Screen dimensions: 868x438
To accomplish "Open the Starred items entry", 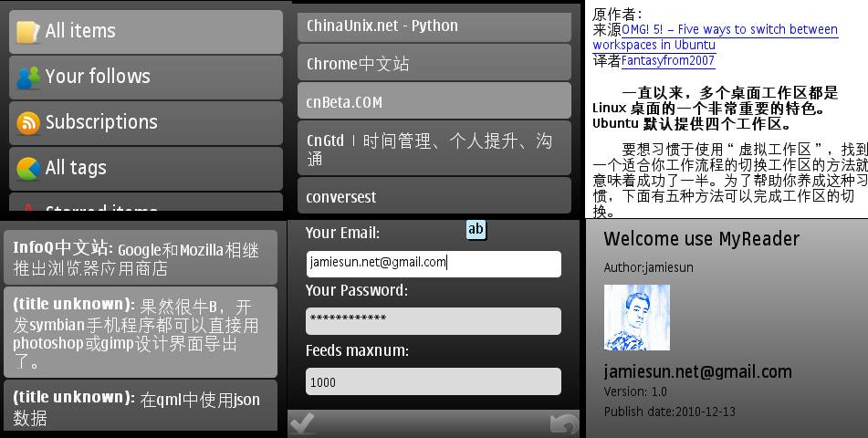I will tap(146, 202).
